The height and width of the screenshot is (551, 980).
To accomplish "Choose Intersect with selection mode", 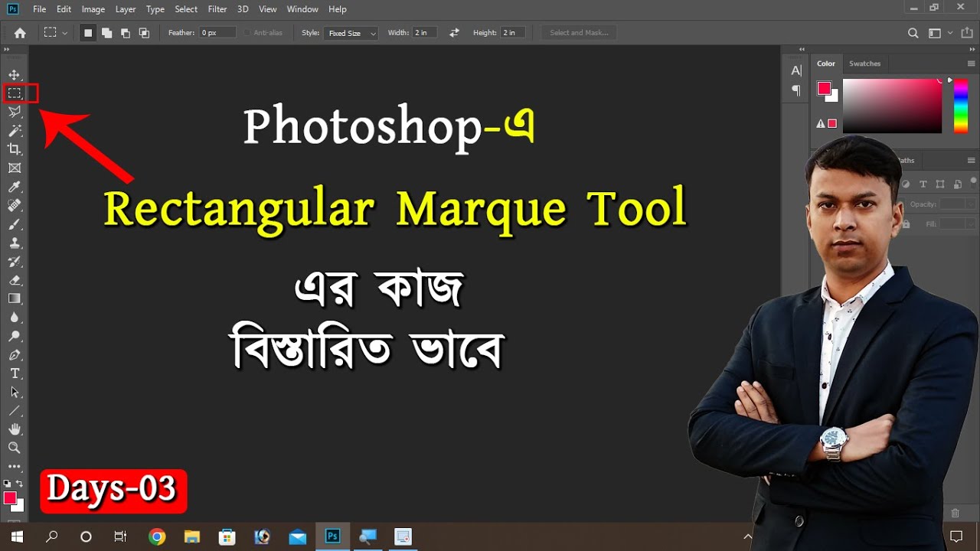I will click(x=144, y=33).
